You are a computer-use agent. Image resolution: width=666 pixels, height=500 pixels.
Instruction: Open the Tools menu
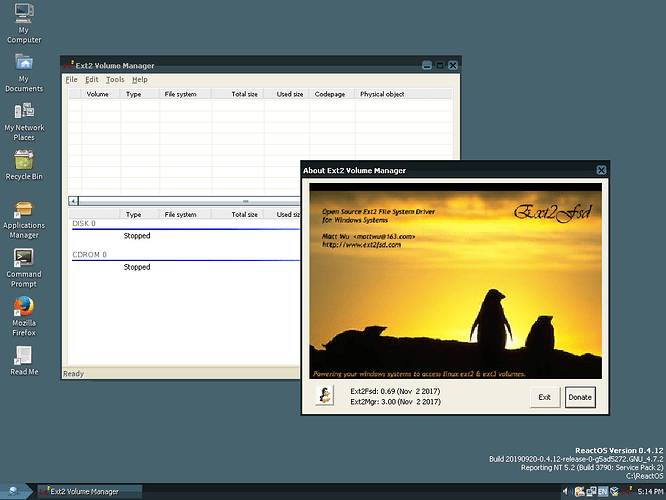tap(115, 79)
